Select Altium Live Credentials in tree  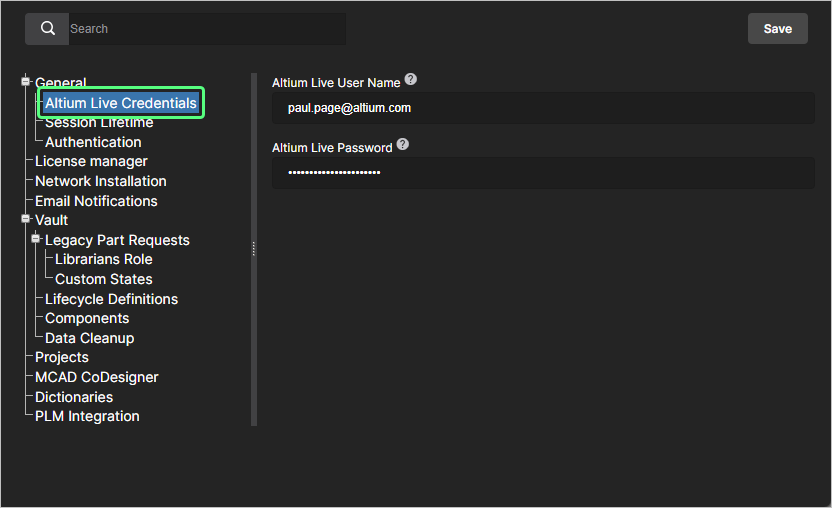[120, 103]
